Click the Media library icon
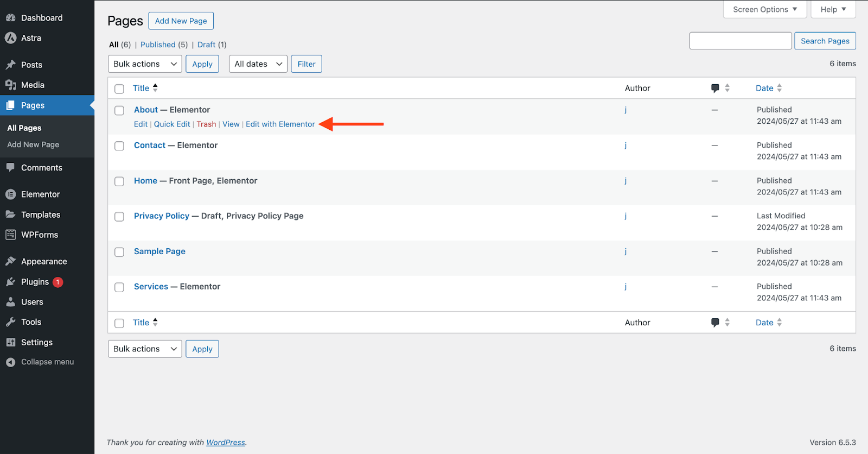Screen dimensions: 868x454 pyautogui.click(x=10, y=85)
